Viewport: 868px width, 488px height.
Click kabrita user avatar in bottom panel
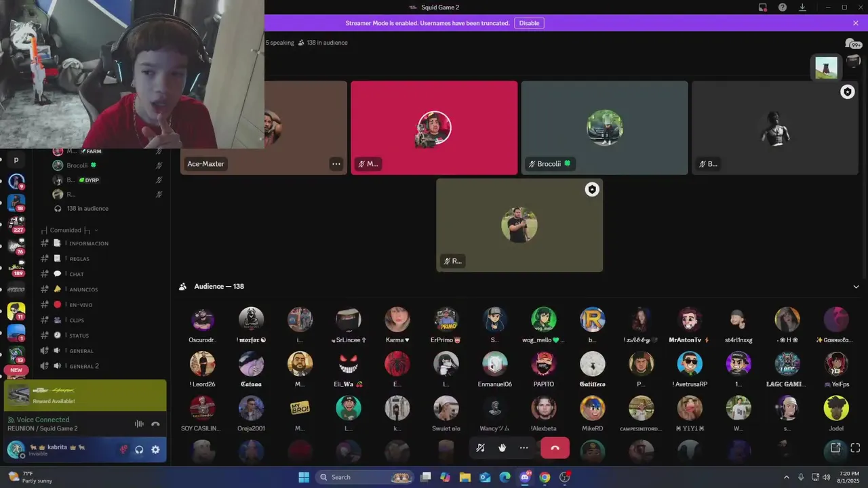[x=16, y=449]
